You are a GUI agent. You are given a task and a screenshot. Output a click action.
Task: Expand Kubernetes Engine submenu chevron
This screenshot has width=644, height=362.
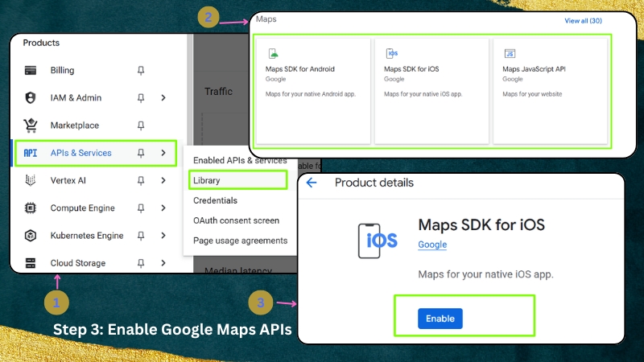163,235
